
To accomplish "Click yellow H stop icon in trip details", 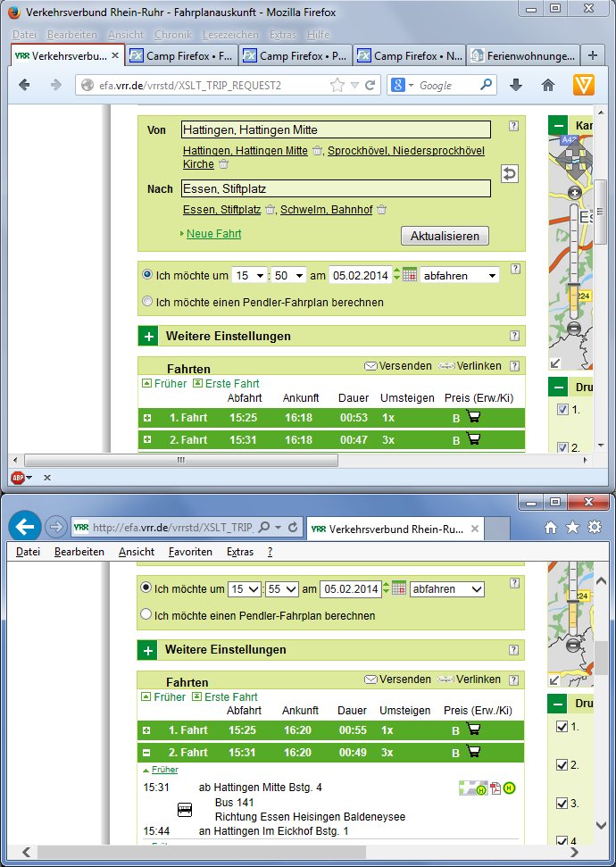I will (509, 788).
